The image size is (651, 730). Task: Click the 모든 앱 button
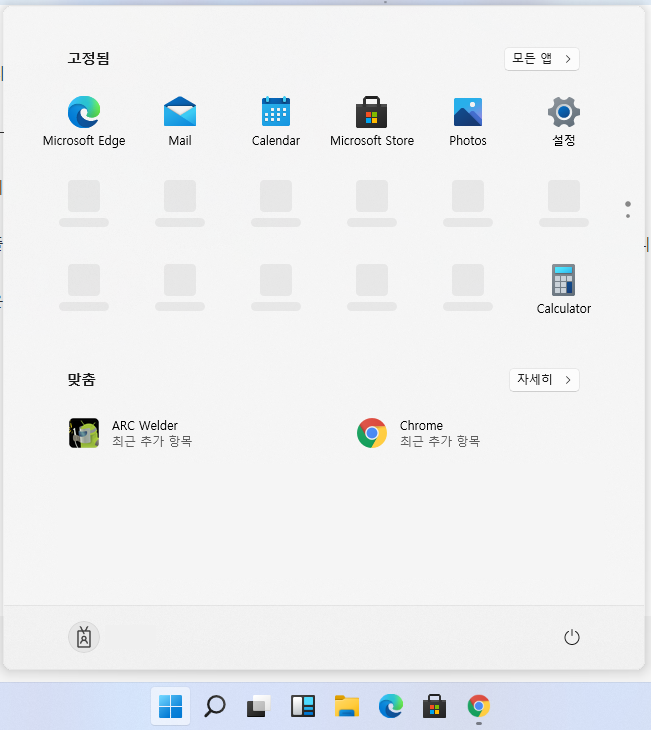pos(542,59)
